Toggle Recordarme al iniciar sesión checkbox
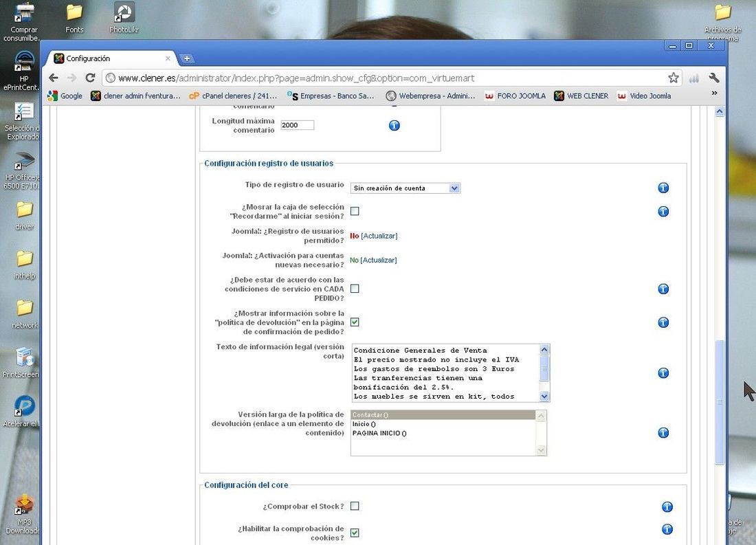This screenshot has height=545, width=756. click(355, 211)
